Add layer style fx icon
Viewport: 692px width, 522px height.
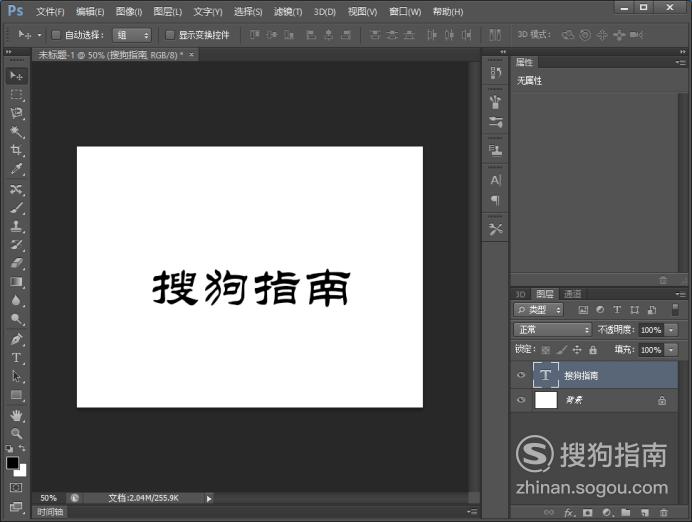(x=569, y=512)
